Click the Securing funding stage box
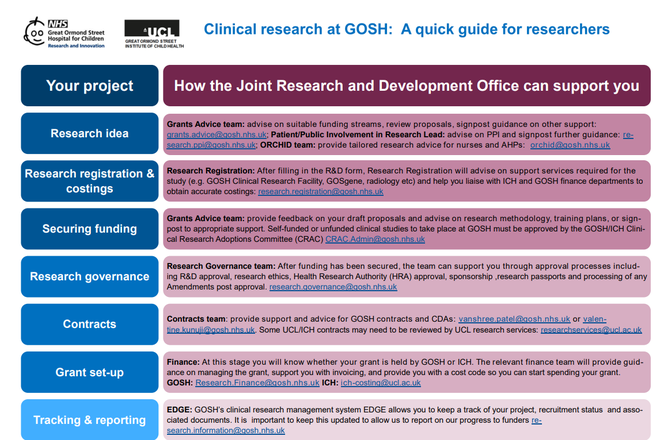The image size is (660, 440). (90, 229)
